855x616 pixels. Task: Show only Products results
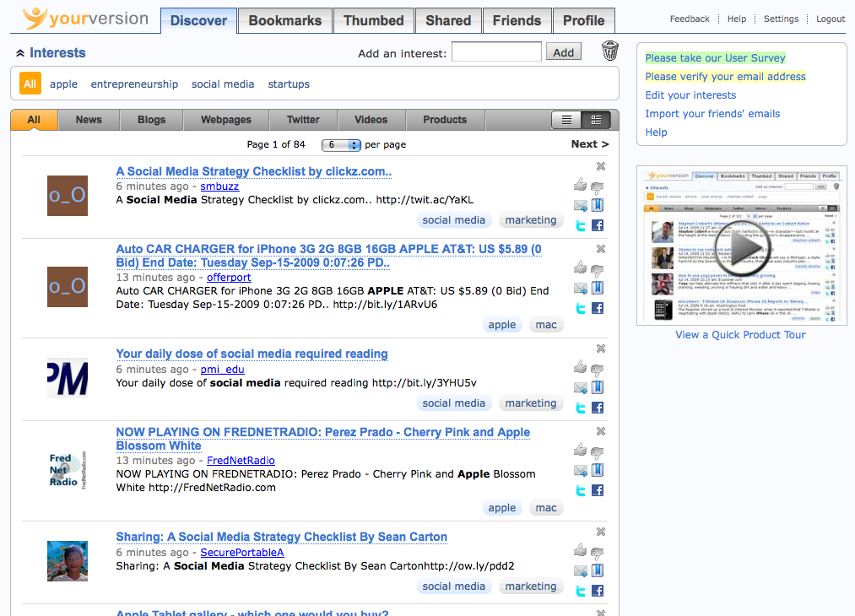pyautogui.click(x=445, y=120)
